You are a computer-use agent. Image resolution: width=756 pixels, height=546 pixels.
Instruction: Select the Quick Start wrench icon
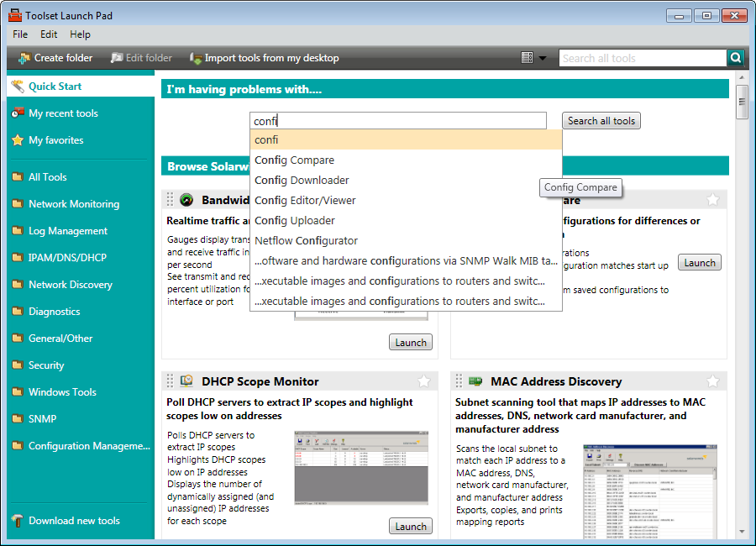(x=19, y=86)
